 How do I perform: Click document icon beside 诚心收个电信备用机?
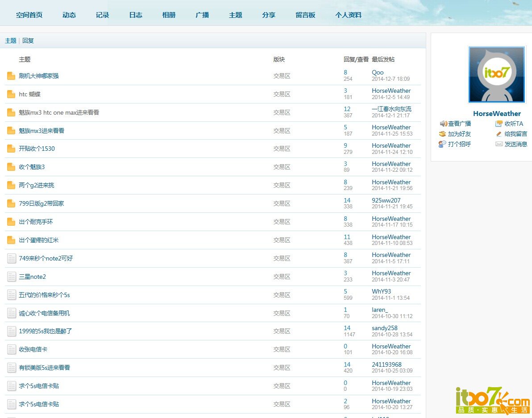point(12,313)
